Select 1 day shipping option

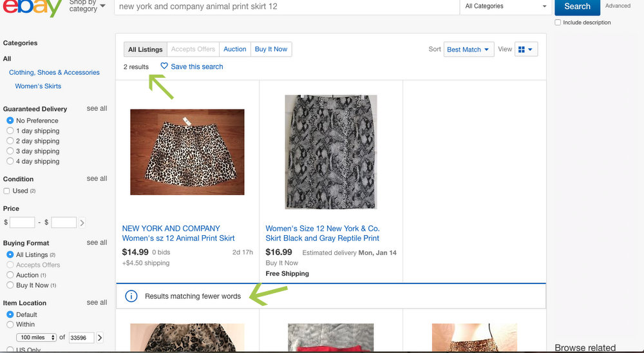coord(10,131)
